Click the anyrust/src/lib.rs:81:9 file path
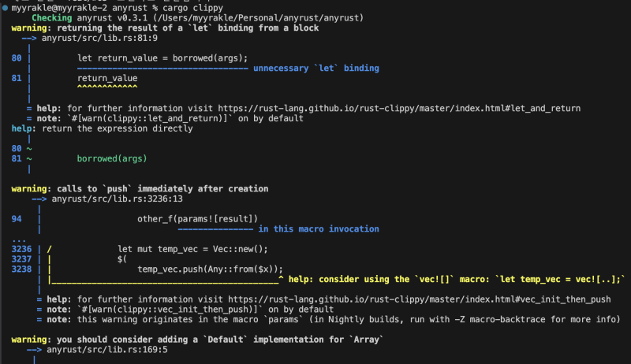The width and height of the screenshot is (631, 364). point(99,38)
